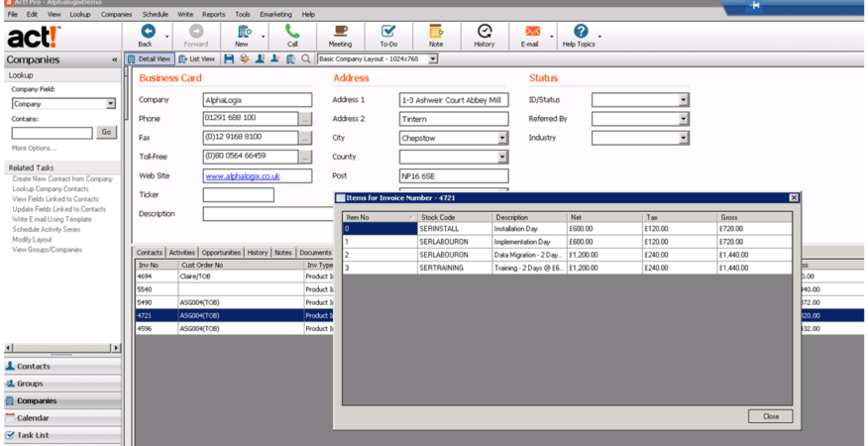Image resolution: width=868 pixels, height=446 pixels.
Task: Expand the County dropdown
Action: (502, 157)
